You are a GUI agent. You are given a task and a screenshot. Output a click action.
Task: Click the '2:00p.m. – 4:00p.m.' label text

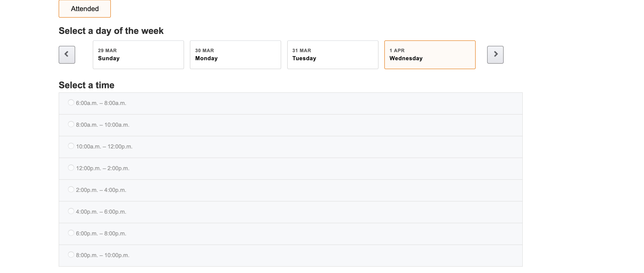tap(101, 190)
